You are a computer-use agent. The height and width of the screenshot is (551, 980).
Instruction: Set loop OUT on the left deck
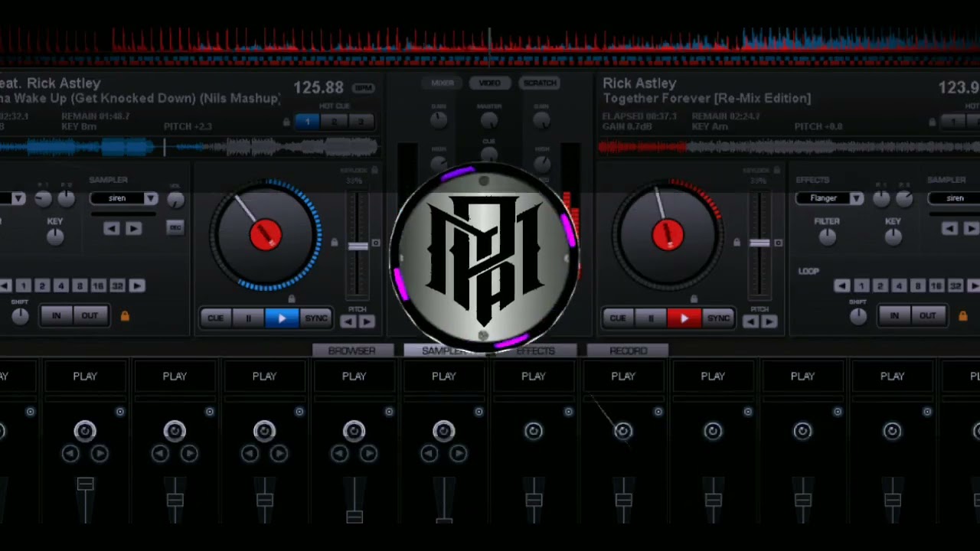pos(90,315)
